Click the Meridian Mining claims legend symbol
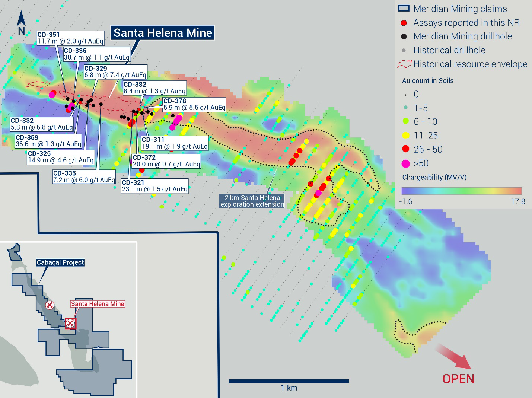This screenshot has width=532, height=398. (404, 9)
